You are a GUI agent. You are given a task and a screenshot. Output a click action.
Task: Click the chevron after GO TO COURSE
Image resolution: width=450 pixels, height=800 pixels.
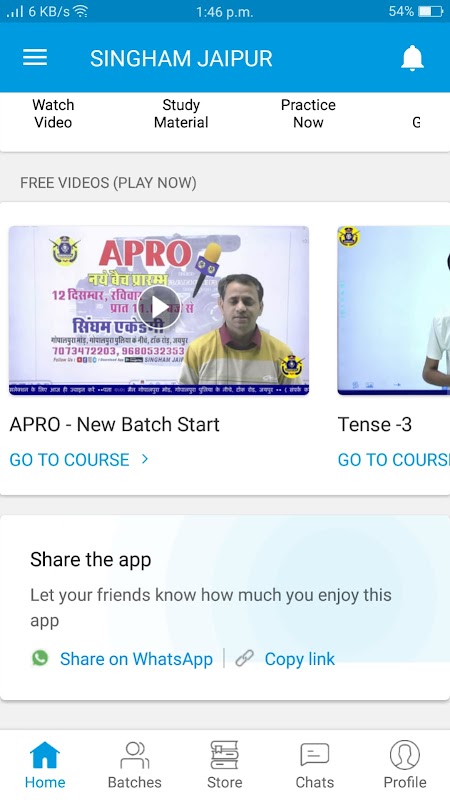click(x=145, y=459)
